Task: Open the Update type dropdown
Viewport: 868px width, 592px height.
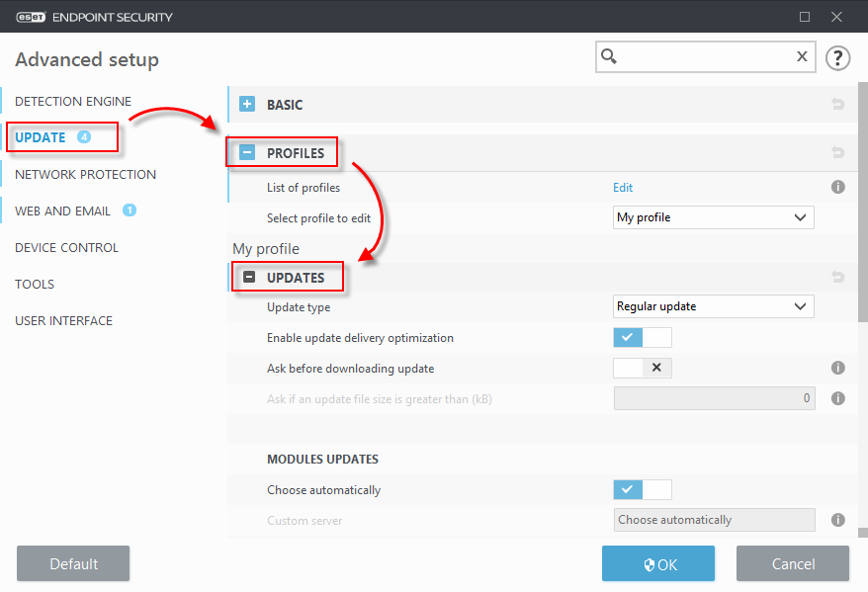Action: tap(714, 306)
